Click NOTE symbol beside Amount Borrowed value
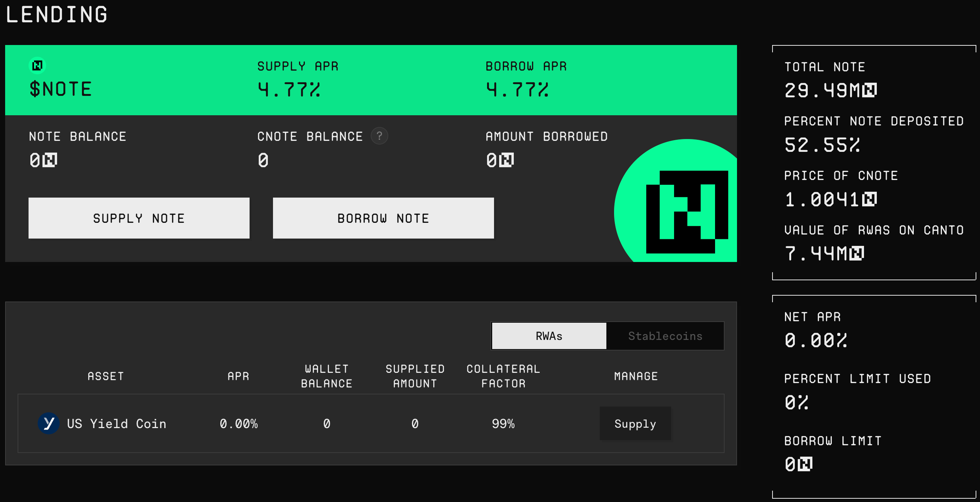Viewport: 980px width, 502px height. [506, 160]
